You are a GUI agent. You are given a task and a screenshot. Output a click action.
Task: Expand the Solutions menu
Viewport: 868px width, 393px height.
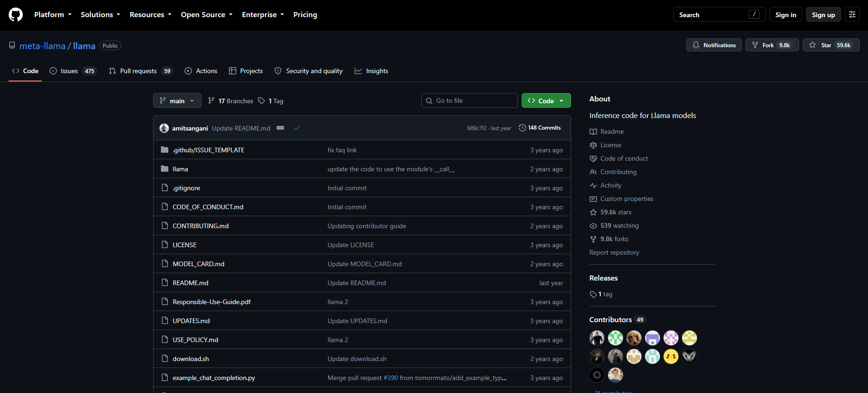100,15
